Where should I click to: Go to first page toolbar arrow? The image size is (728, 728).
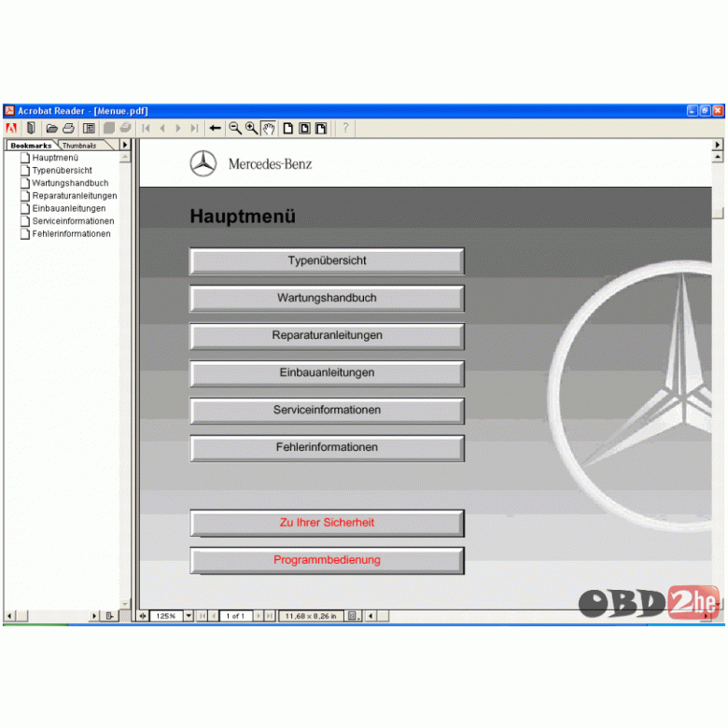[x=146, y=128]
